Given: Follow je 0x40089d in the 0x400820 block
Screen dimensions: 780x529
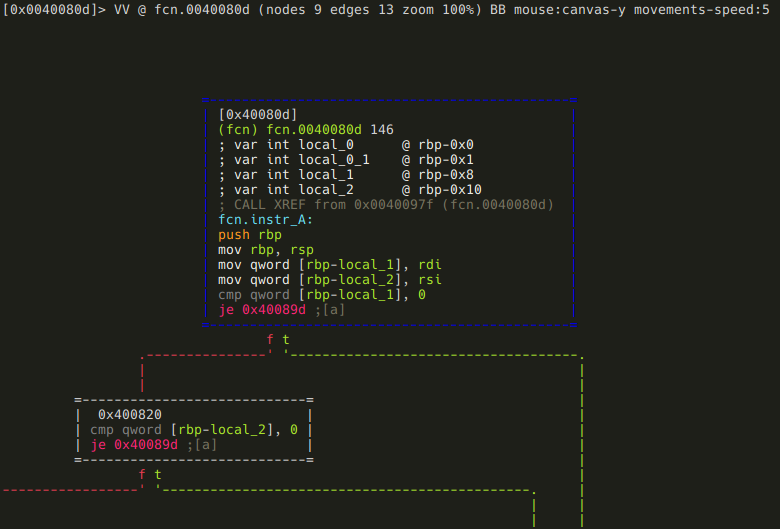Looking at the screenshot, I should pyautogui.click(x=134, y=444).
